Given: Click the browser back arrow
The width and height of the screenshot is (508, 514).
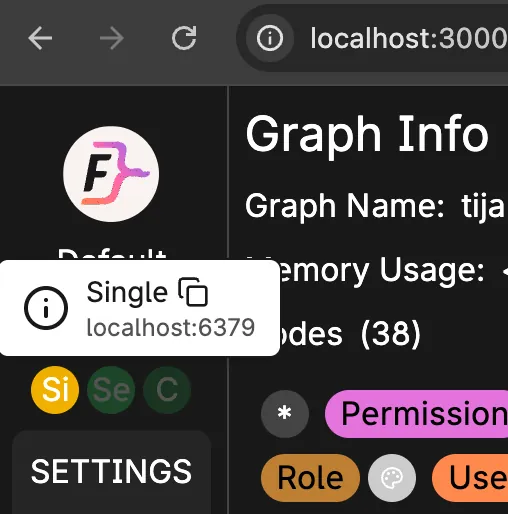Looking at the screenshot, I should (40, 38).
